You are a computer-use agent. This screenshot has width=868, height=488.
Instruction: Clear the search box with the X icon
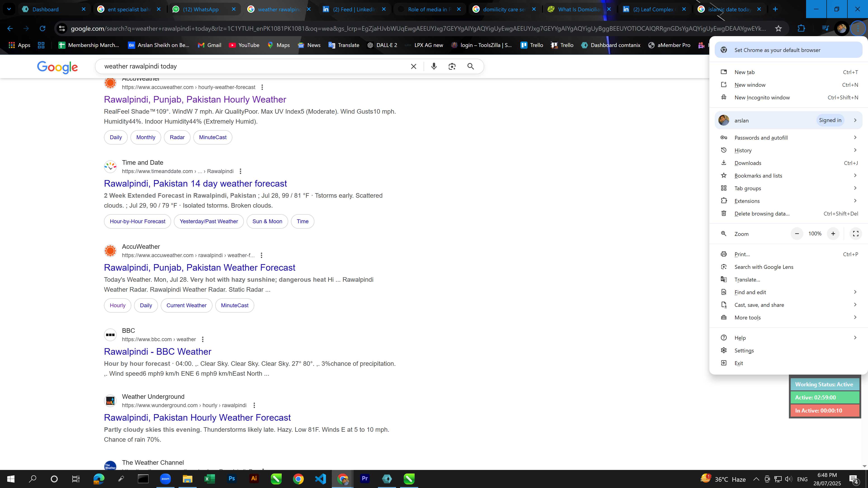click(x=413, y=66)
